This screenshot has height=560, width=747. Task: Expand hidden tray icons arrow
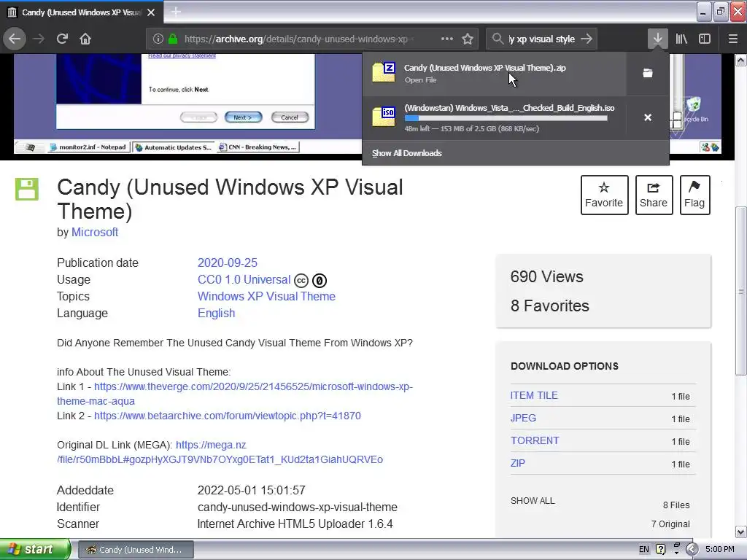click(x=692, y=550)
